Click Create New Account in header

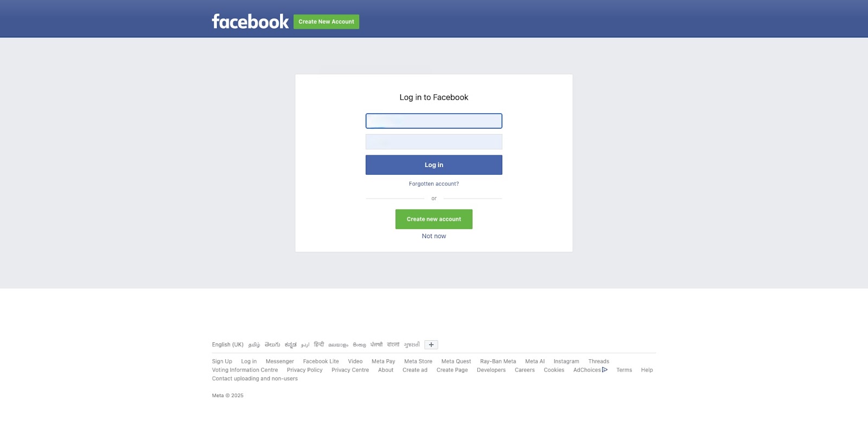pos(326,22)
